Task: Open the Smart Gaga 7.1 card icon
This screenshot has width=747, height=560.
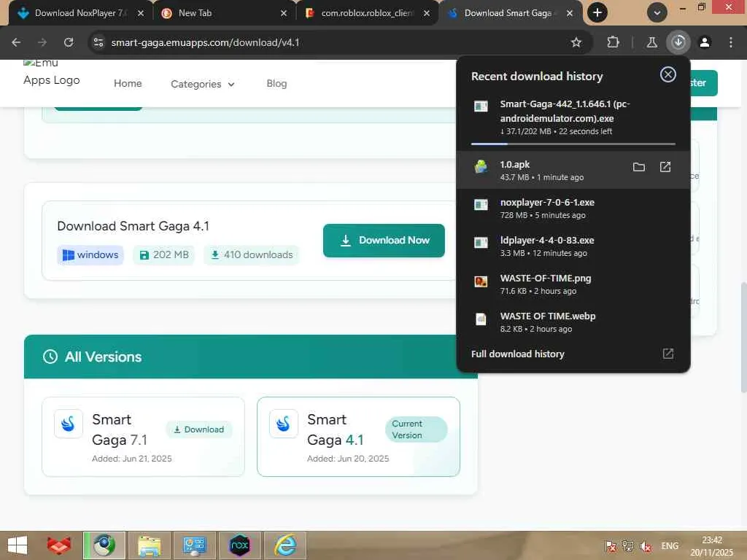Action: coord(68,424)
